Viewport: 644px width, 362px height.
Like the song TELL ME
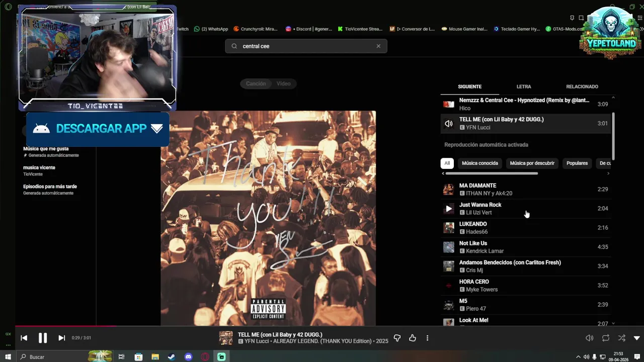pyautogui.click(x=413, y=338)
